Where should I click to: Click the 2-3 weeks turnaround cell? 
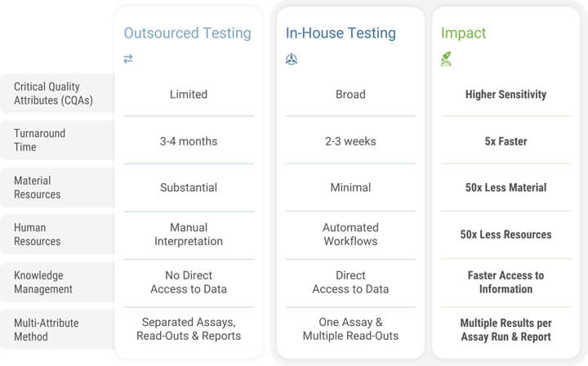[350, 141]
